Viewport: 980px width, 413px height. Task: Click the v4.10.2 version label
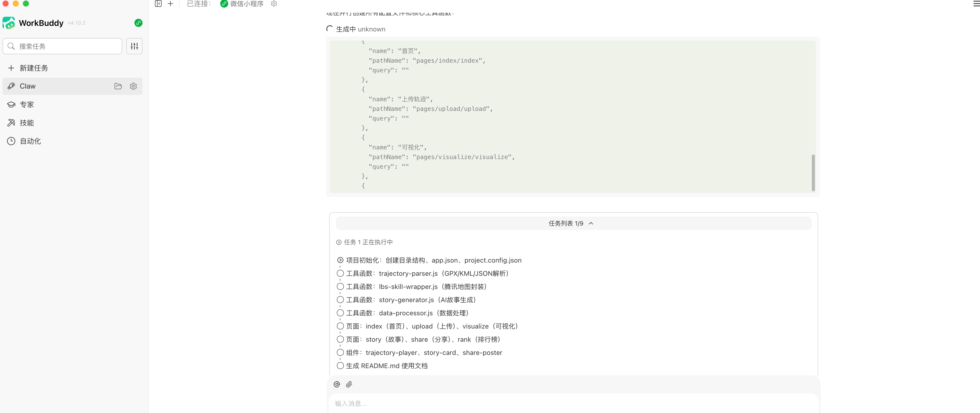(x=77, y=23)
